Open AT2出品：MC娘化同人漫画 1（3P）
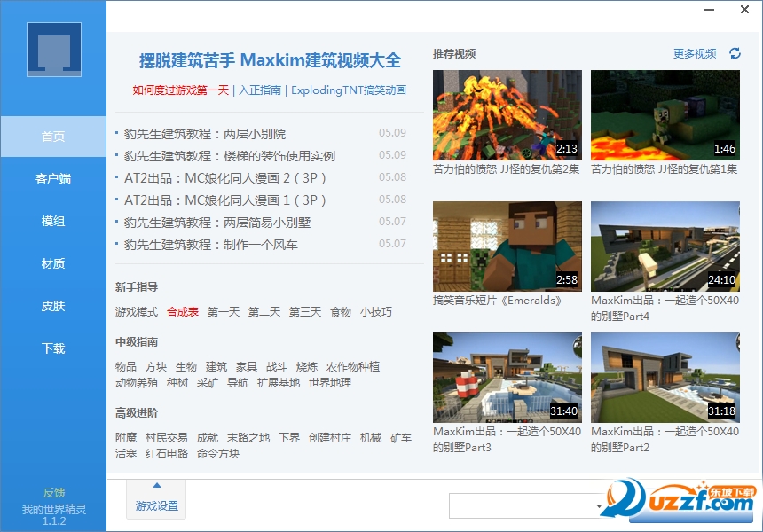This screenshot has width=763, height=532. [224, 200]
